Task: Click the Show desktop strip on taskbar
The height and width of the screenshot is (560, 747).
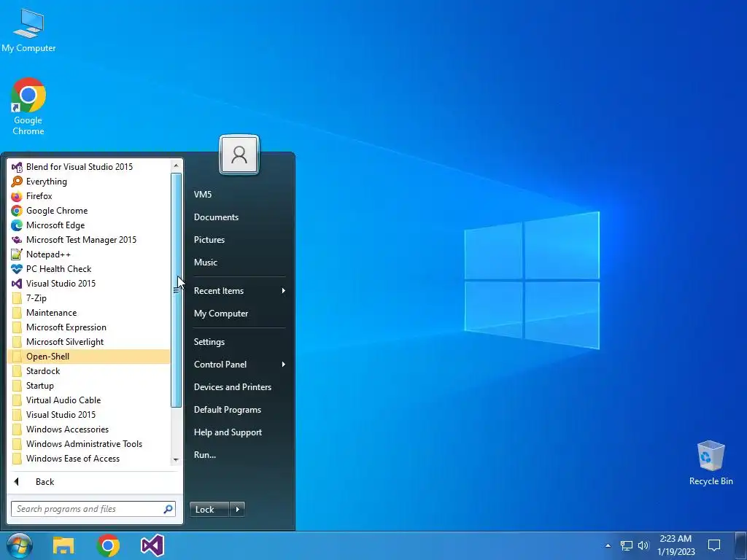Action: tap(740, 545)
